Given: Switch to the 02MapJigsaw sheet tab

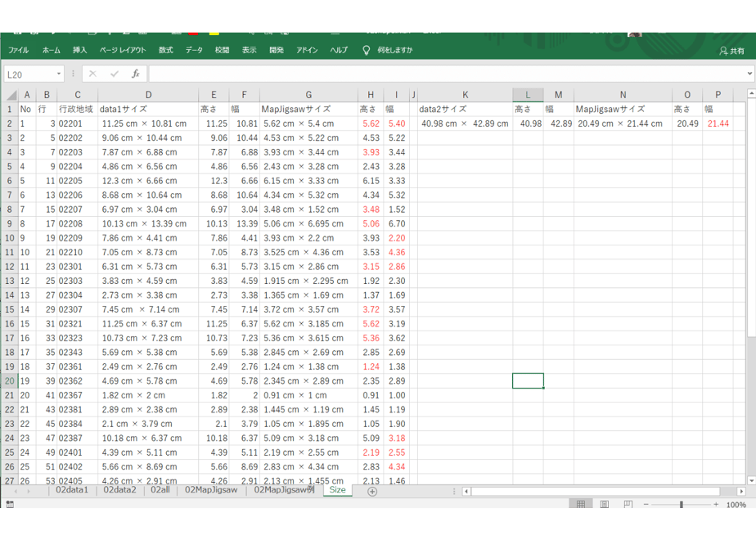Looking at the screenshot, I should pos(211,490).
